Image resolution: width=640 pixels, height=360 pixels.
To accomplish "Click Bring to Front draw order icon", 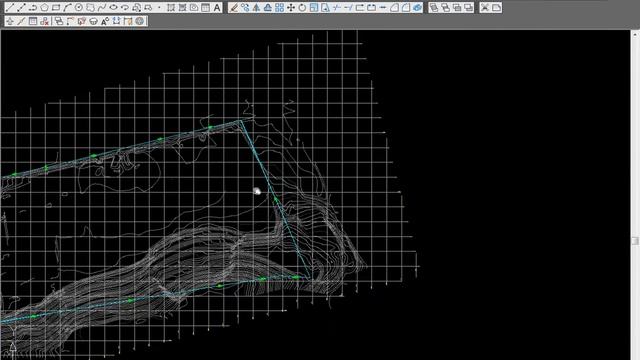I will point(434,8).
